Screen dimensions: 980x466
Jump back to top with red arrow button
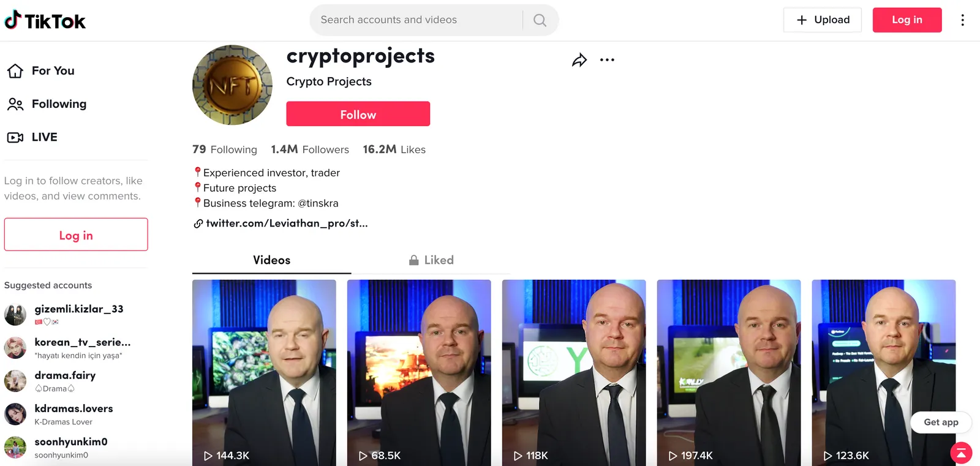[961, 453]
